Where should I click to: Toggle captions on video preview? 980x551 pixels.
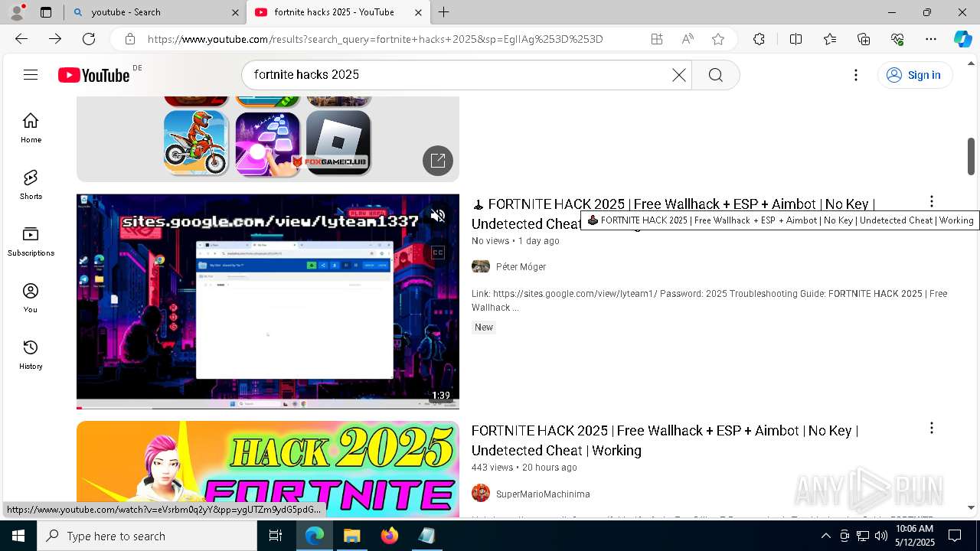coord(438,253)
